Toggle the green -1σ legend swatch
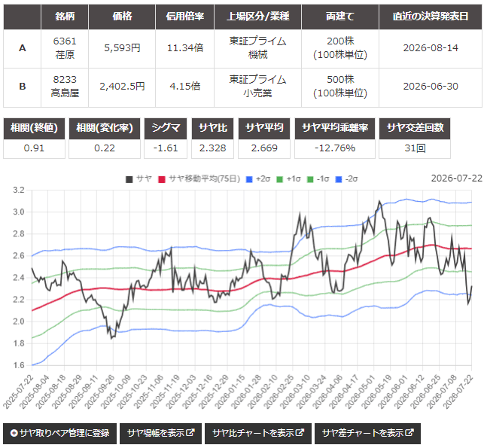 tap(310, 179)
